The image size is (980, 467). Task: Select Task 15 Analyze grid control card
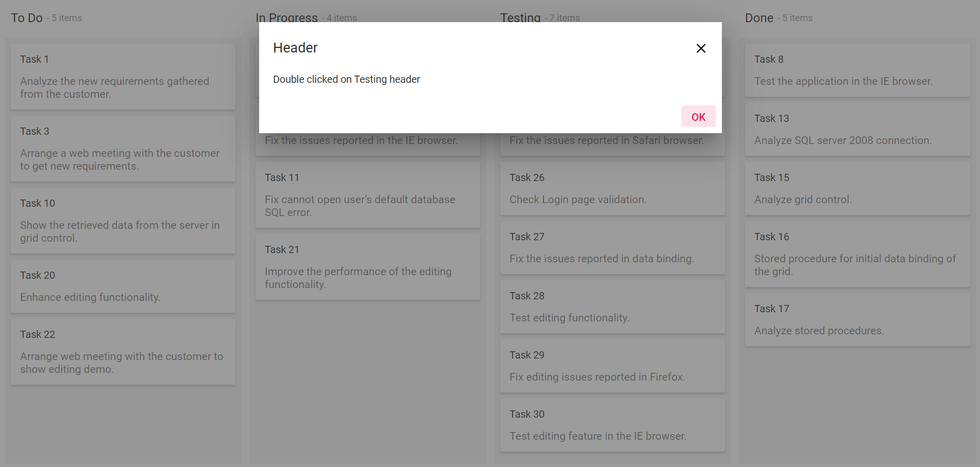coord(858,189)
